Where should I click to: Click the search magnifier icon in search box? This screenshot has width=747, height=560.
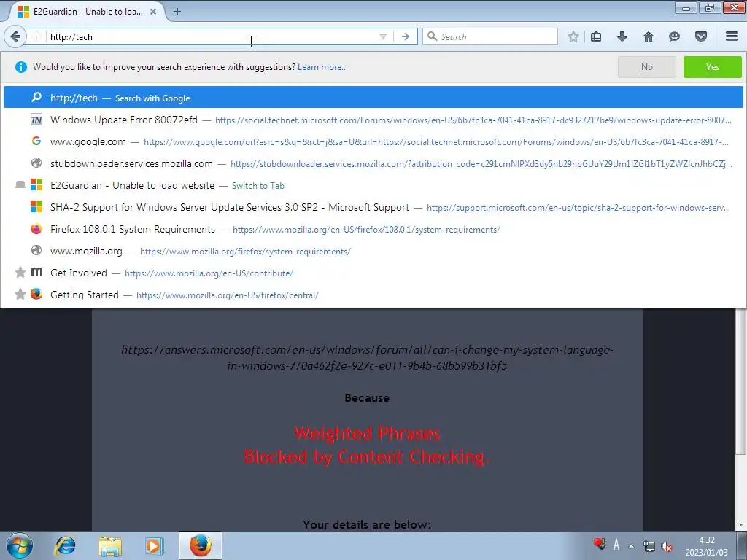click(x=432, y=36)
